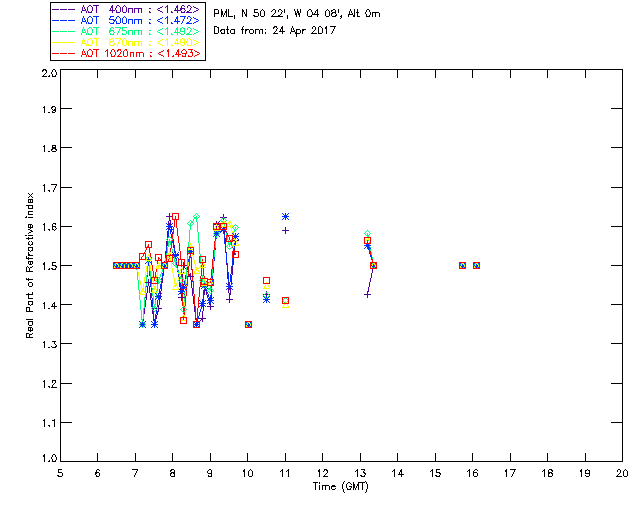Click the time axis tick label 9
The image size is (640, 512).
tap(210, 473)
